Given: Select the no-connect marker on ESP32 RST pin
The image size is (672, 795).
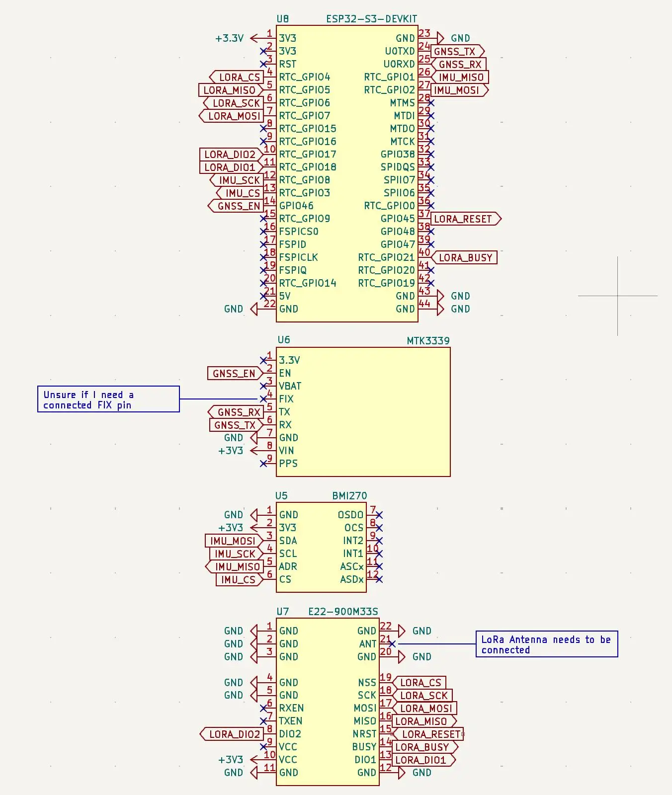Looking at the screenshot, I should tap(263, 64).
